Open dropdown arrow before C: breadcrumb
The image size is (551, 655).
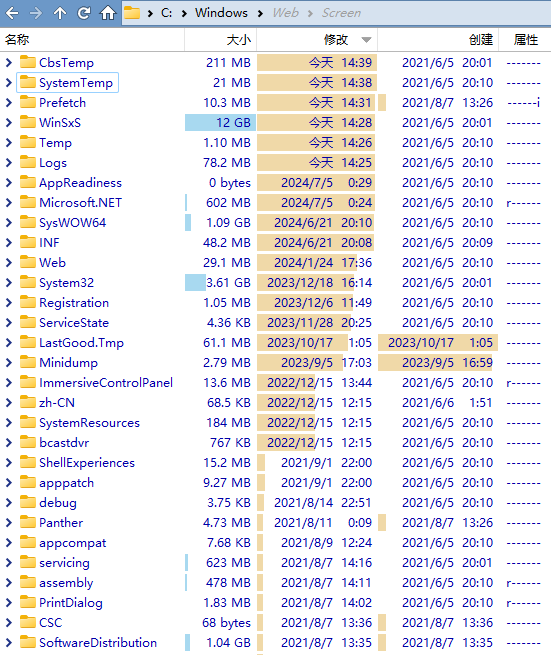150,13
